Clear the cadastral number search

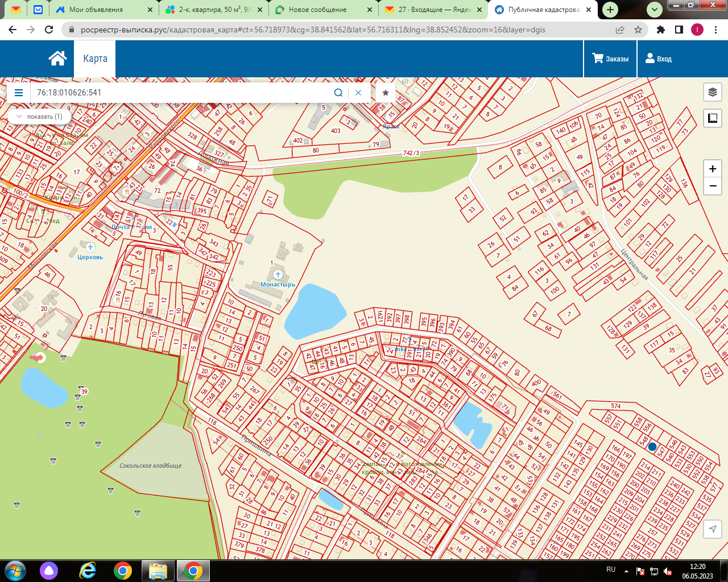point(358,93)
